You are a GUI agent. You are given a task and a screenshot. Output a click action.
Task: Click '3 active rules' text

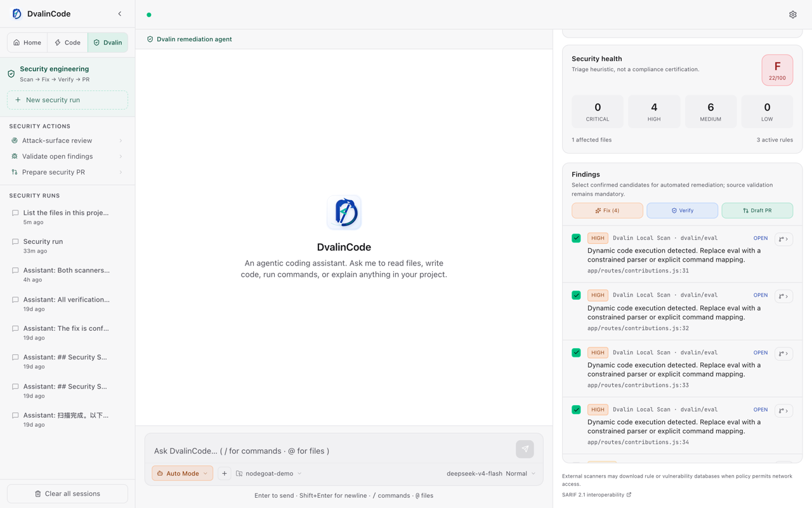click(x=775, y=140)
